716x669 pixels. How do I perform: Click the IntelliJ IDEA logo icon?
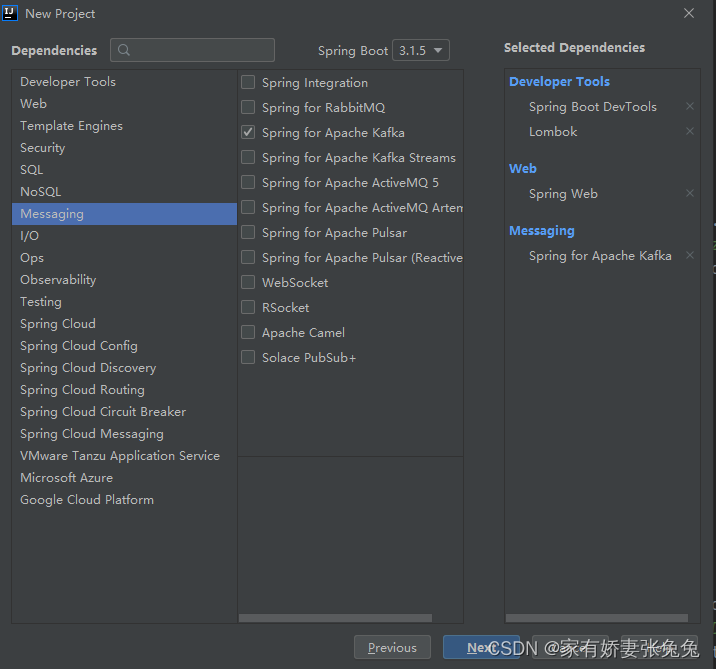[x=10, y=13]
